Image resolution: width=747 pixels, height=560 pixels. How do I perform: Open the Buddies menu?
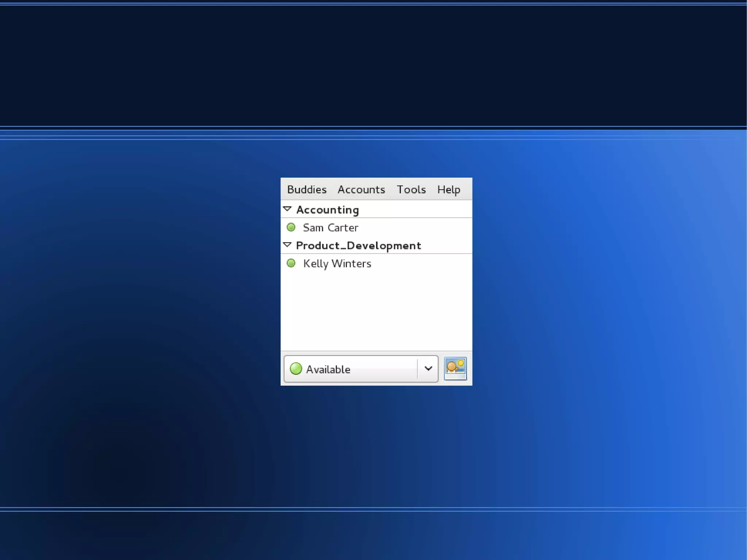coord(306,189)
